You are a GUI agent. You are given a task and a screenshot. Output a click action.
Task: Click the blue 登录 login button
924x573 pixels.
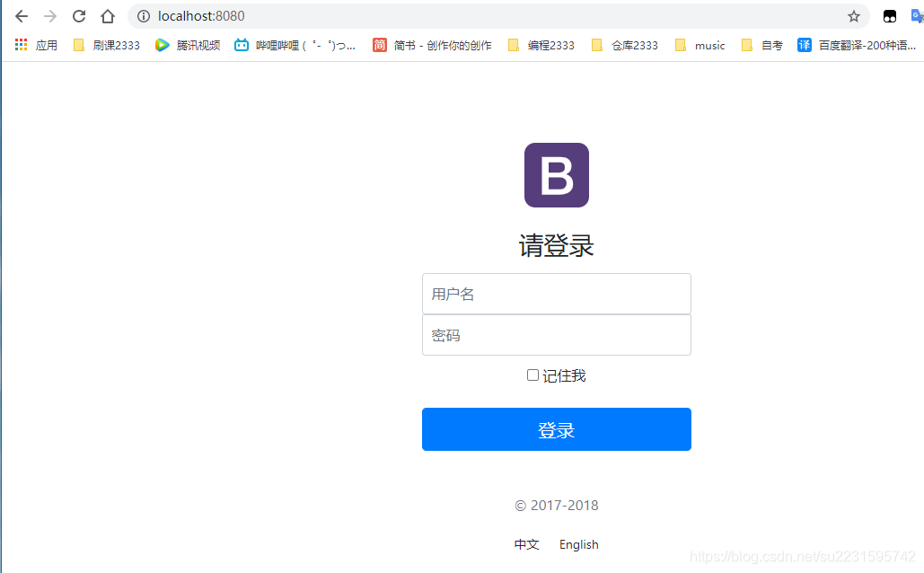[x=557, y=429]
